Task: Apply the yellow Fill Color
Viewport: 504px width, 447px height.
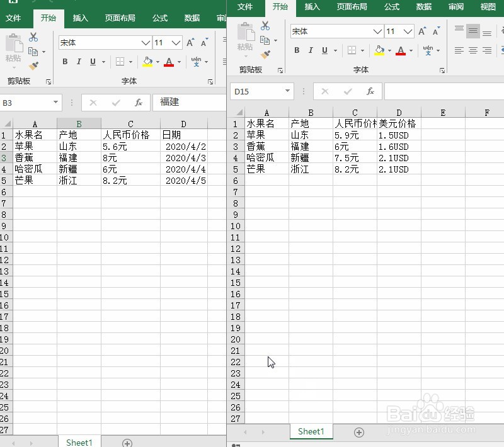Action: pyautogui.click(x=379, y=49)
